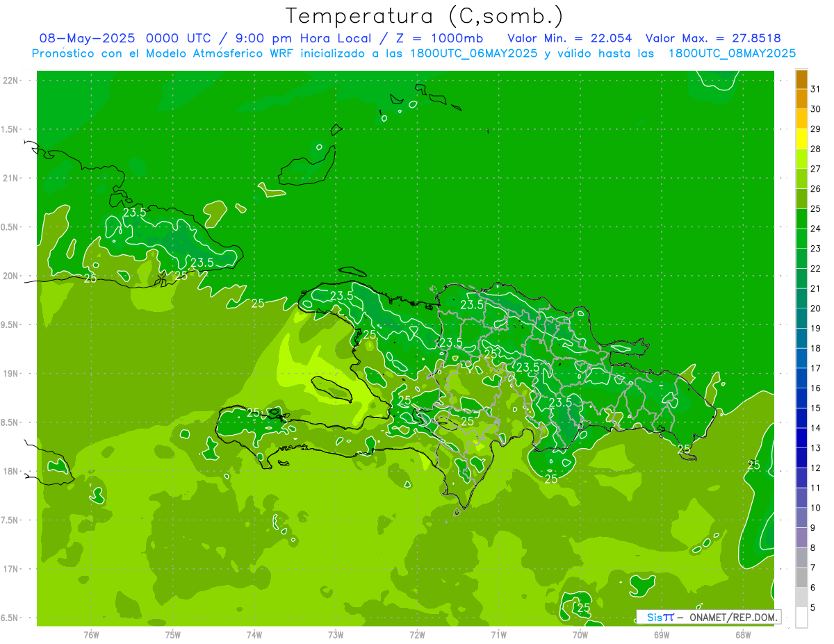Click the white swatch below legend value 5
This screenshot has width=834, height=644.
[x=801, y=618]
